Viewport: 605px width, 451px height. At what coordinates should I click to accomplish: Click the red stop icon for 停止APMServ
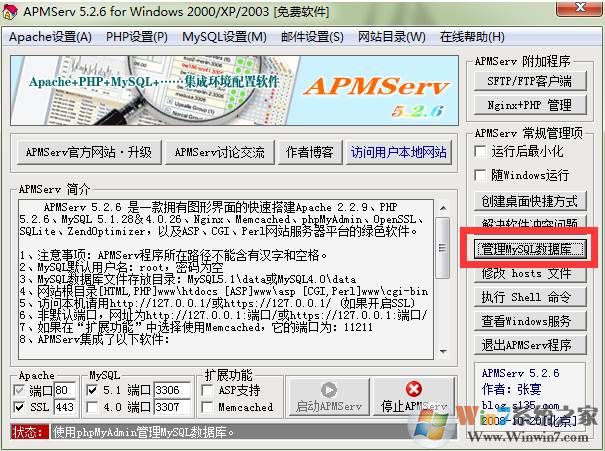coord(414,389)
